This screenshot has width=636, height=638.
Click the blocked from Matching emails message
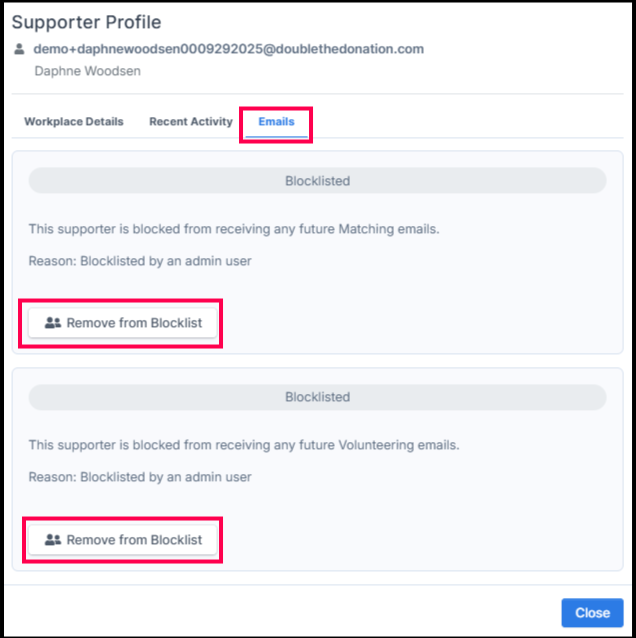tap(234, 229)
